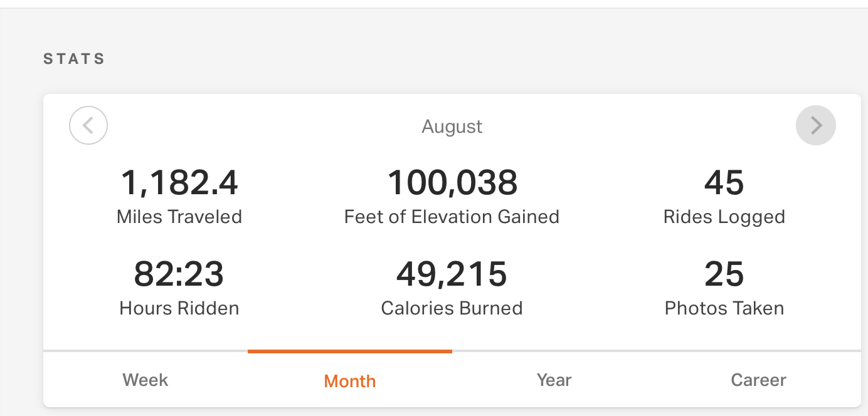Viewport: 868px width, 416px height.
Task: Click the 25 photos count
Action: [724, 274]
